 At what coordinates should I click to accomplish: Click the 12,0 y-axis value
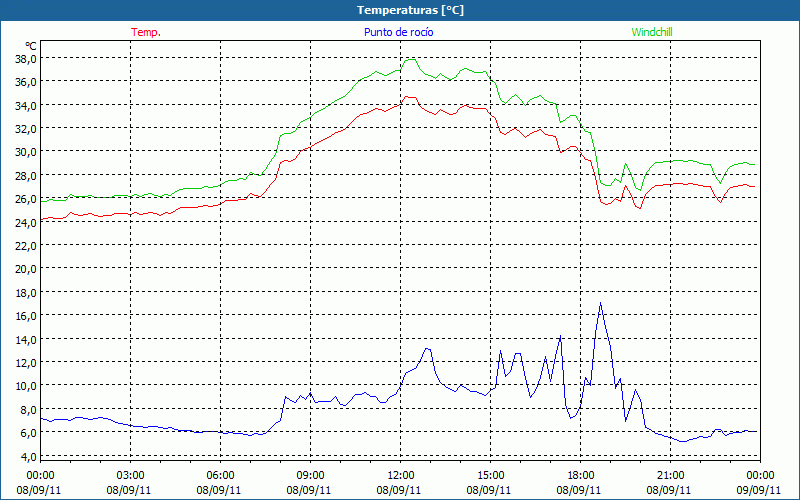(26, 362)
